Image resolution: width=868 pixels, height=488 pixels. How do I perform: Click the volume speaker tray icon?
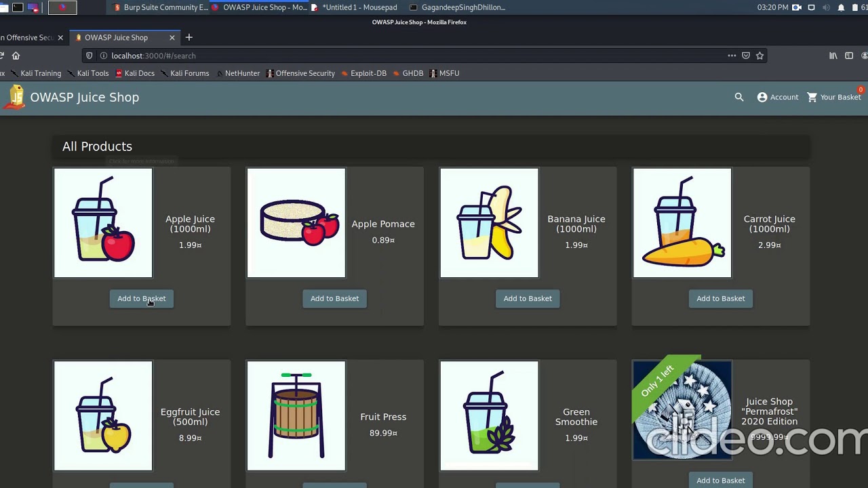[x=826, y=7]
